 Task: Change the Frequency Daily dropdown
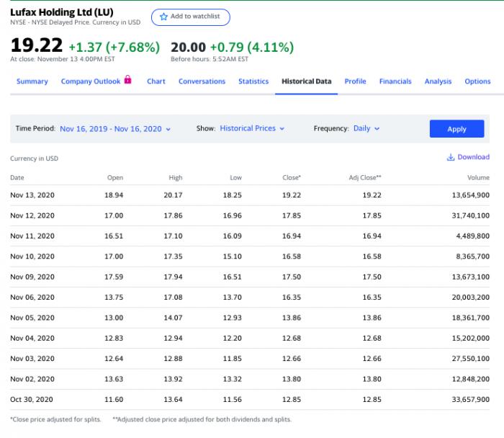(x=366, y=129)
